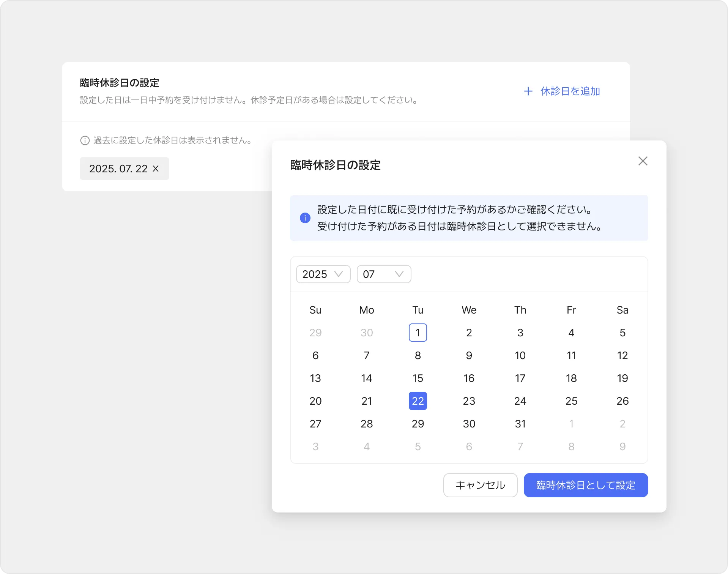The width and height of the screenshot is (728, 574).
Task: Choose Saturday July 5
Action: [622, 333]
